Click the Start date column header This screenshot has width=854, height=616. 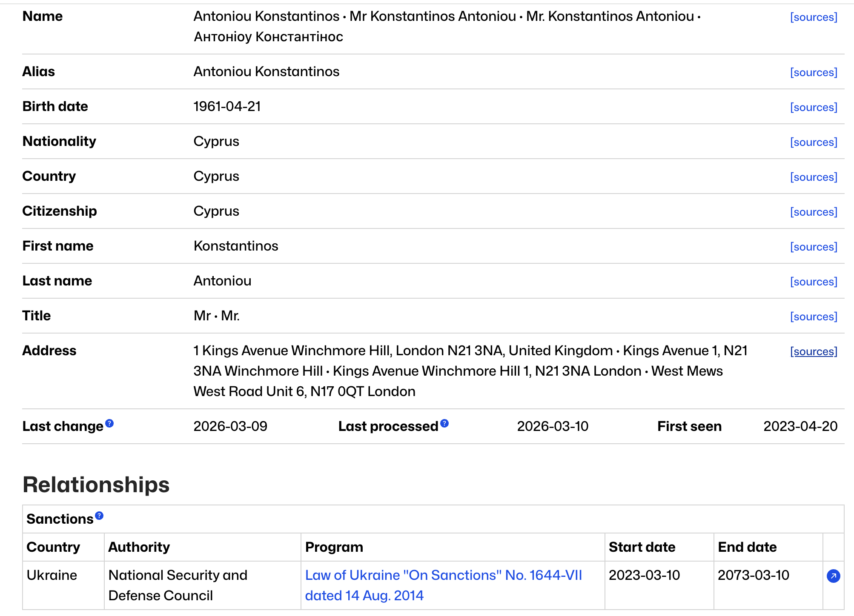pyautogui.click(x=642, y=547)
